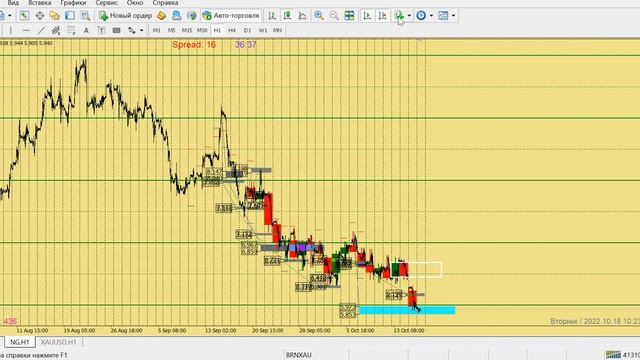Open the Сервис menu
Viewport: 640px width, 360px height.
(107, 3)
